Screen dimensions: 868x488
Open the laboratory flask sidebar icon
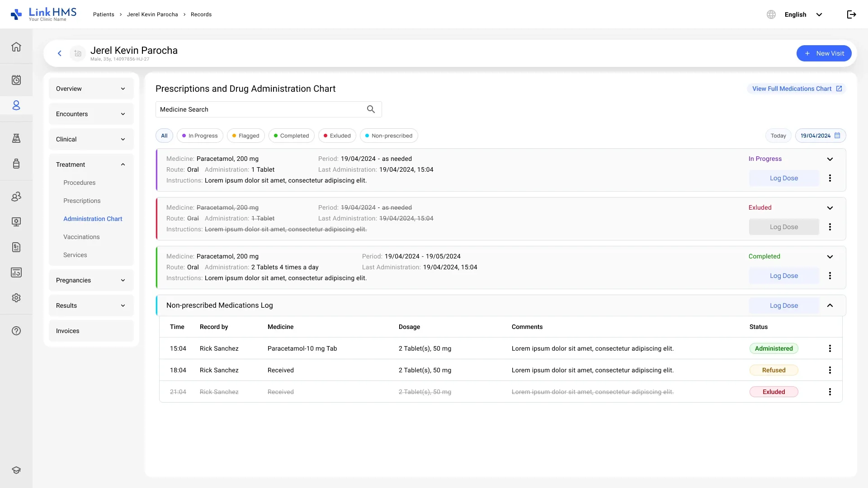[16, 138]
